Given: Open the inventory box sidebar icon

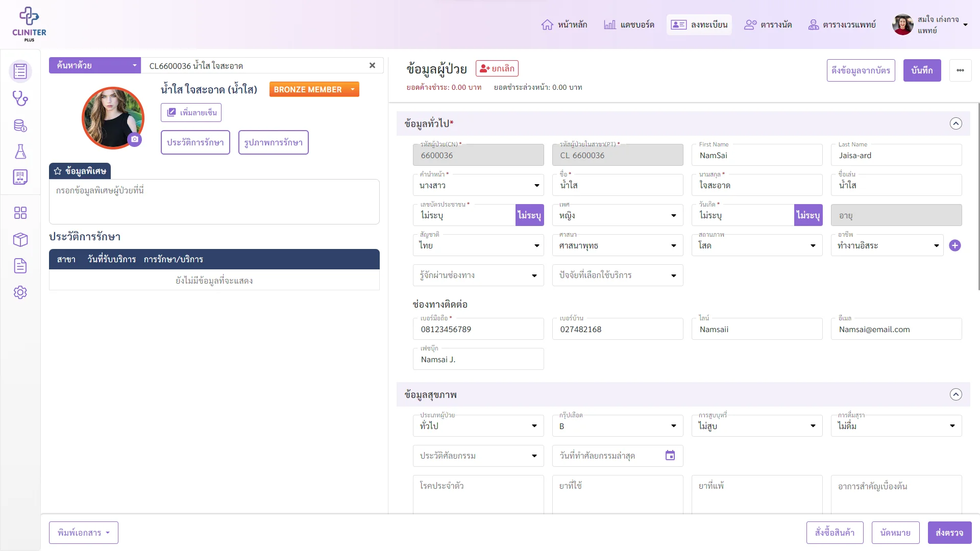Looking at the screenshot, I should click(20, 239).
